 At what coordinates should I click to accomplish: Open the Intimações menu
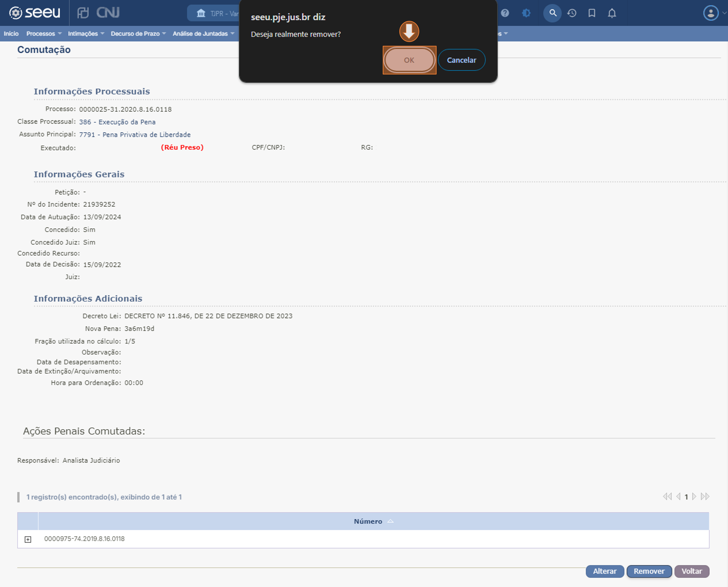point(86,33)
